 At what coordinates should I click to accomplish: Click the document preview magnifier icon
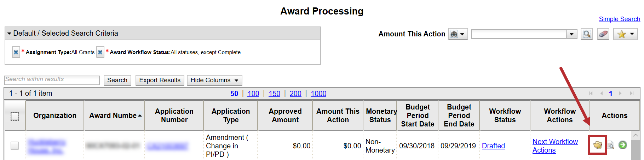(x=611, y=145)
